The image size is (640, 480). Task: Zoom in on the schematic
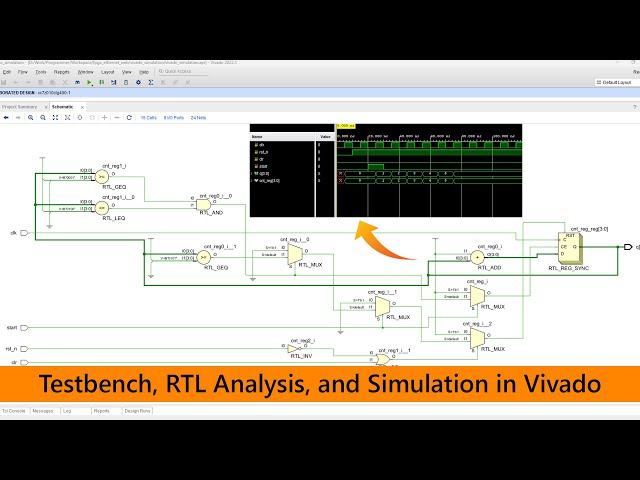(x=31, y=118)
